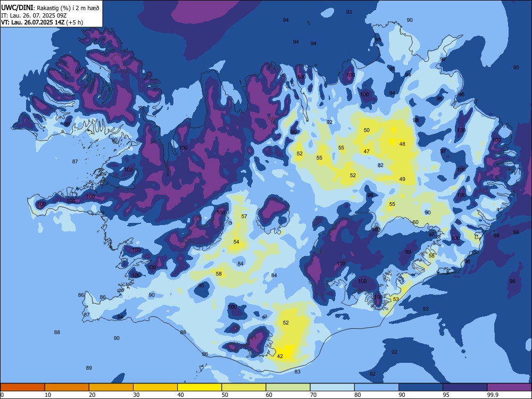The width and height of the screenshot is (532, 399).
Task: Click the humidity value 48 in the yellow area
Action: tap(402, 144)
